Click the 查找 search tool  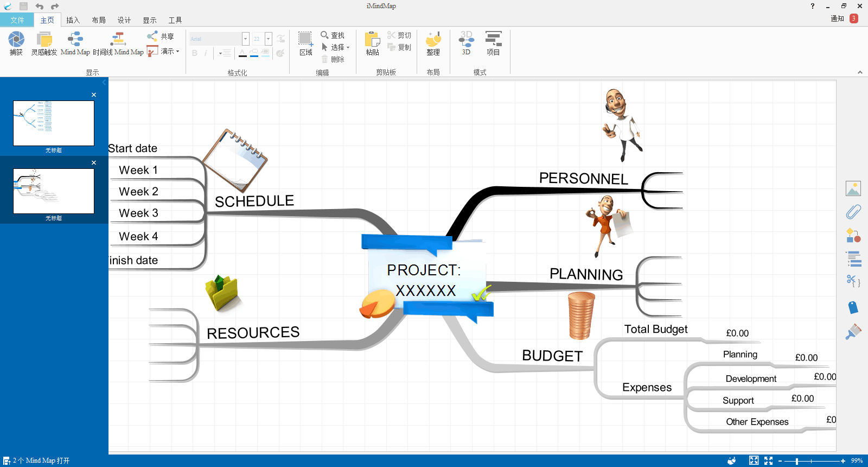(x=333, y=35)
